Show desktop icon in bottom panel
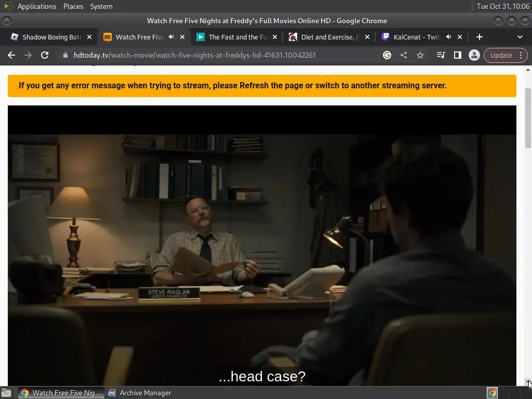The height and width of the screenshot is (399, 532). [x=6, y=393]
